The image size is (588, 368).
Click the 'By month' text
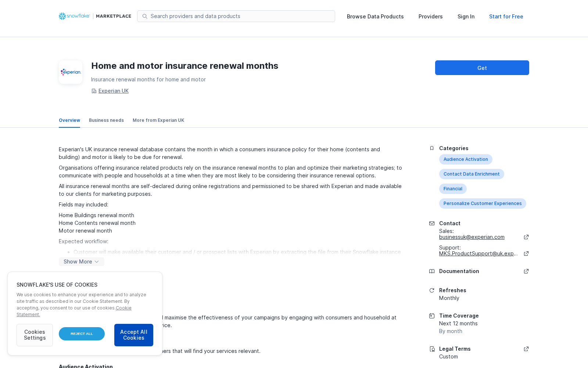tap(451, 331)
